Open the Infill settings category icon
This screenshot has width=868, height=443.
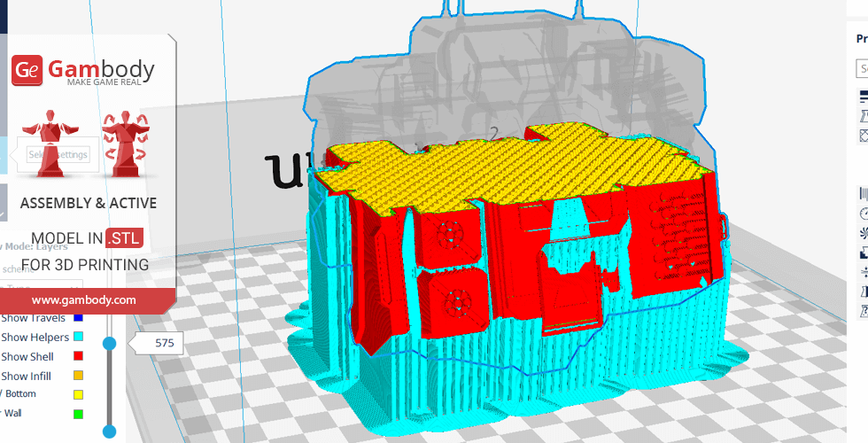tap(864, 135)
